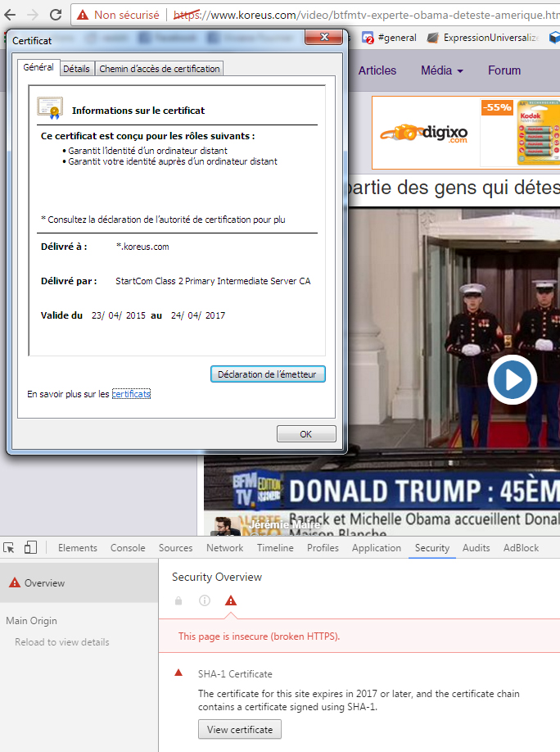This screenshot has width=560, height=752.
Task: Toggle the device toolbar icon in DevTools
Action: tap(30, 548)
